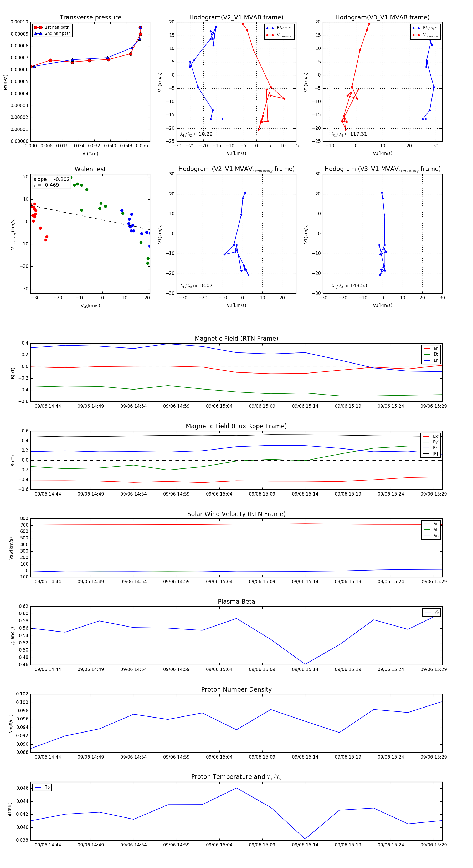Click the λ1/λ2 ≈ 10.22 annotation

[196, 134]
